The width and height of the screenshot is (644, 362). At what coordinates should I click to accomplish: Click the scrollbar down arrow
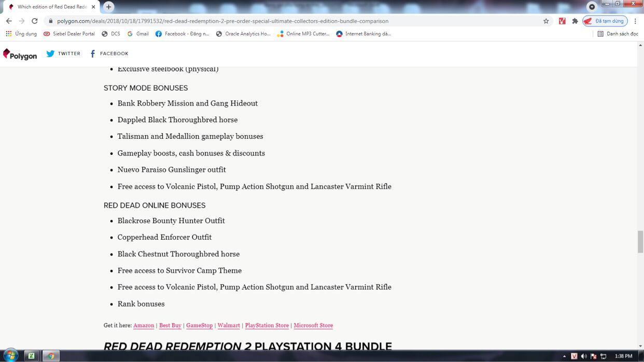tap(640, 346)
